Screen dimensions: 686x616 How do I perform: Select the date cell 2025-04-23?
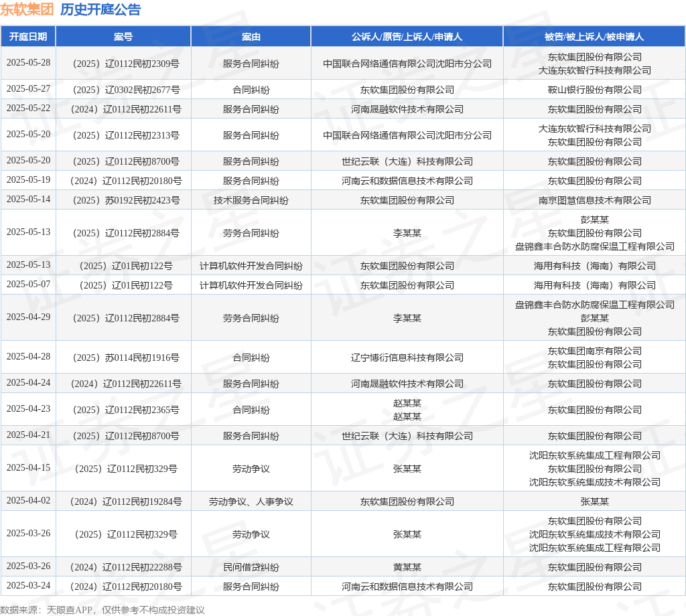pyautogui.click(x=28, y=409)
